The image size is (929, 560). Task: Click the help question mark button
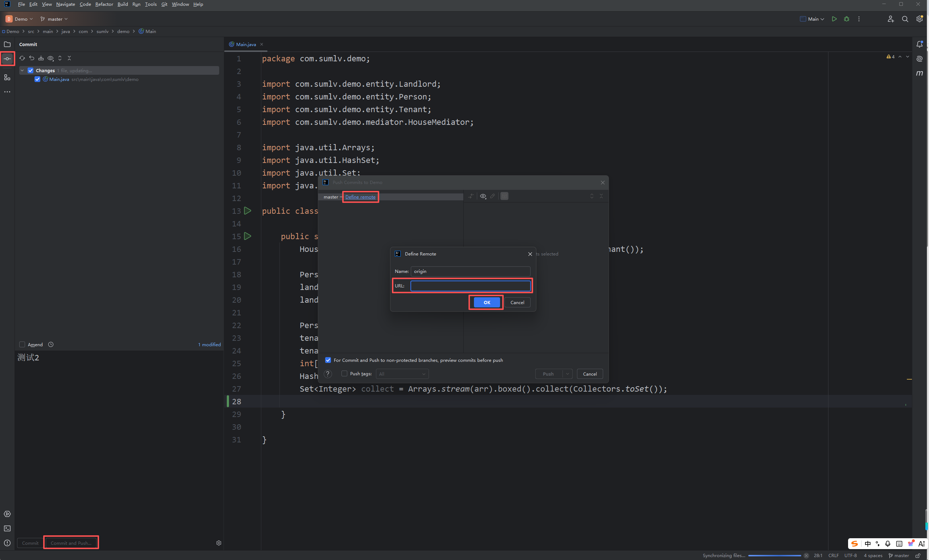coord(328,374)
